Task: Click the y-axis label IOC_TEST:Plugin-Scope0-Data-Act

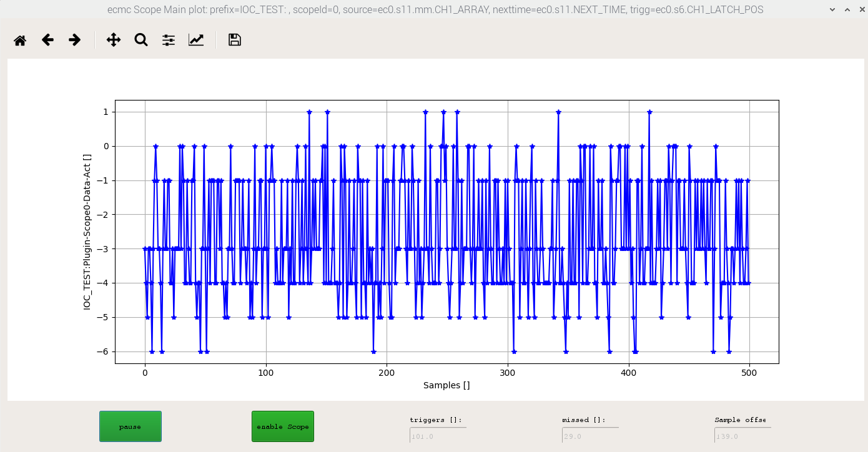Action: (87, 232)
